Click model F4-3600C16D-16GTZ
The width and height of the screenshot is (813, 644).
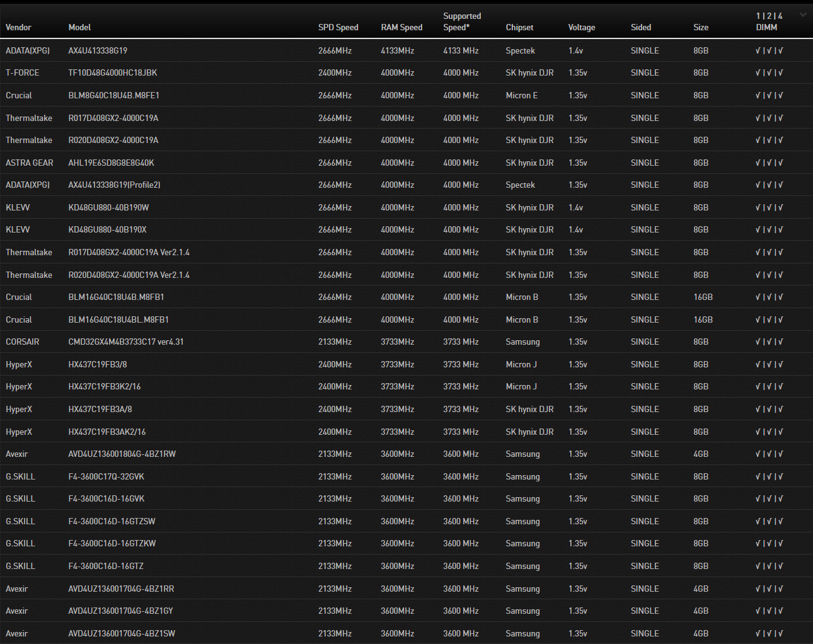coord(106,566)
